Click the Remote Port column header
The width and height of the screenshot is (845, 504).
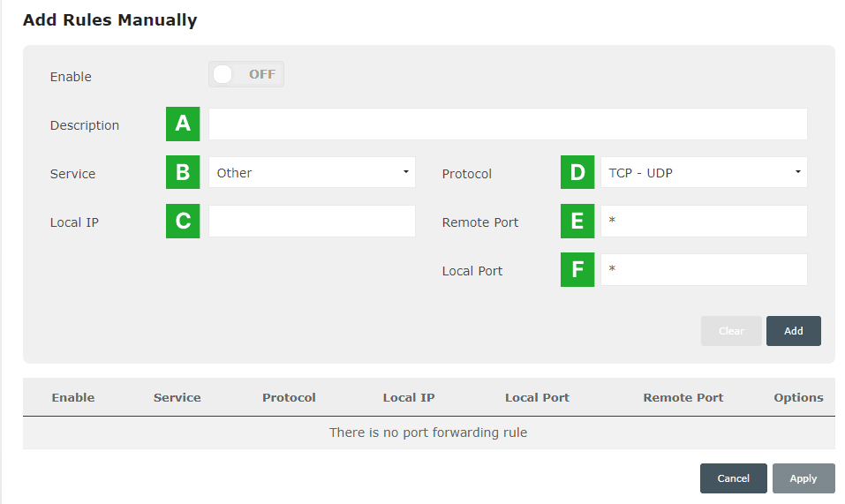pos(683,398)
